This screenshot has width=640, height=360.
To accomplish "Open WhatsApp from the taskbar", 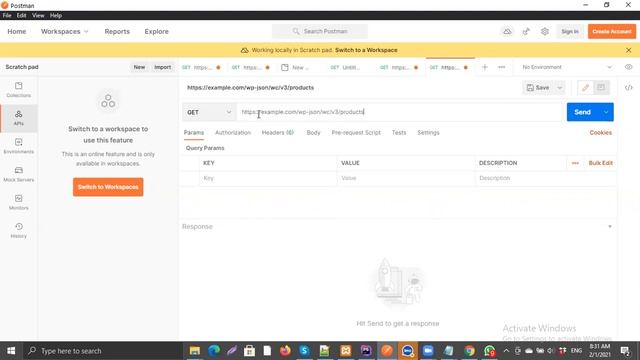I will tap(489, 351).
